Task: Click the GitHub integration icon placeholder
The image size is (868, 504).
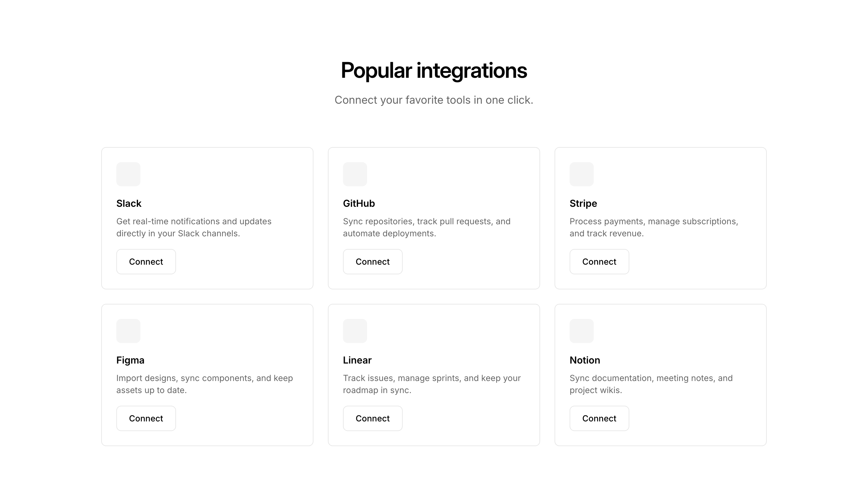Action: pos(355,174)
